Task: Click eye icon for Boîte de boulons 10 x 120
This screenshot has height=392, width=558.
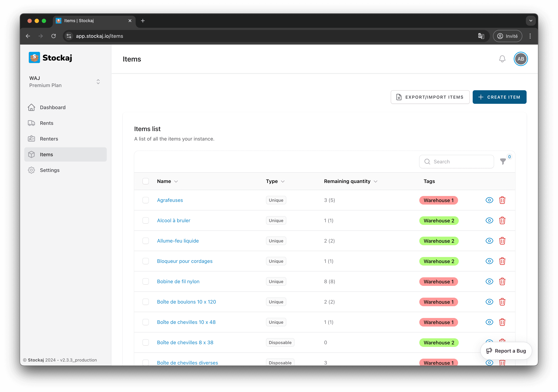Action: pyautogui.click(x=489, y=302)
